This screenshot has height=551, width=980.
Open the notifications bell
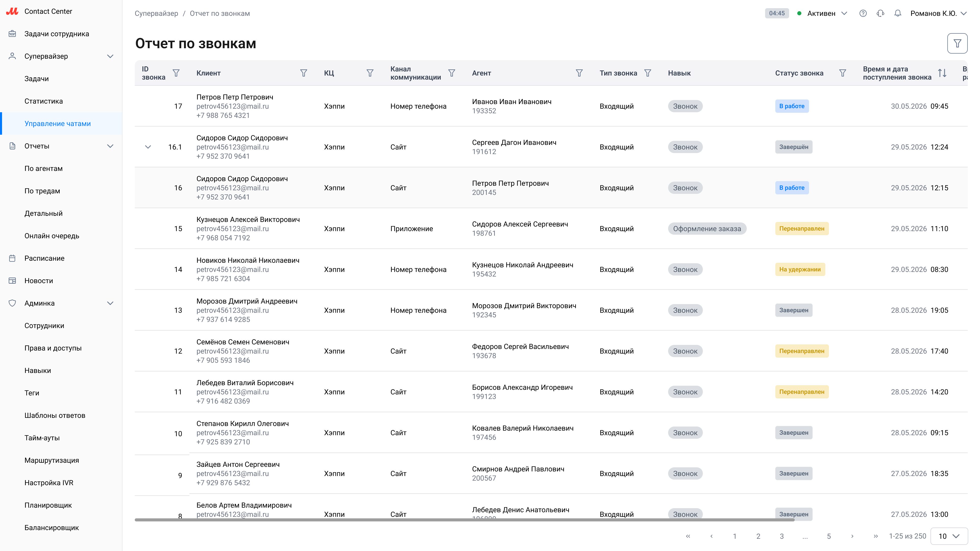[898, 13]
